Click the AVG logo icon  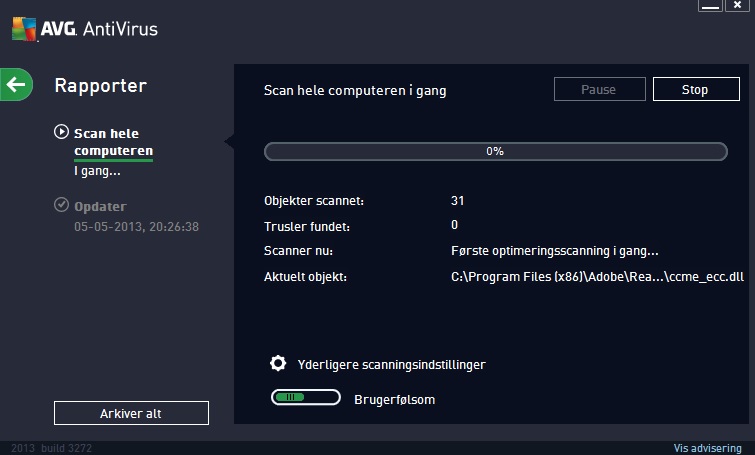click(x=24, y=29)
